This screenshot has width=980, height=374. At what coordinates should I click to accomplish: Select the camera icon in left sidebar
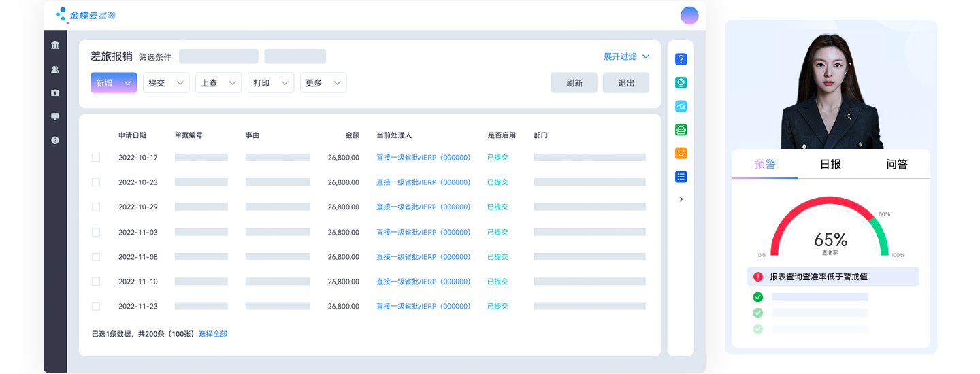click(x=55, y=93)
